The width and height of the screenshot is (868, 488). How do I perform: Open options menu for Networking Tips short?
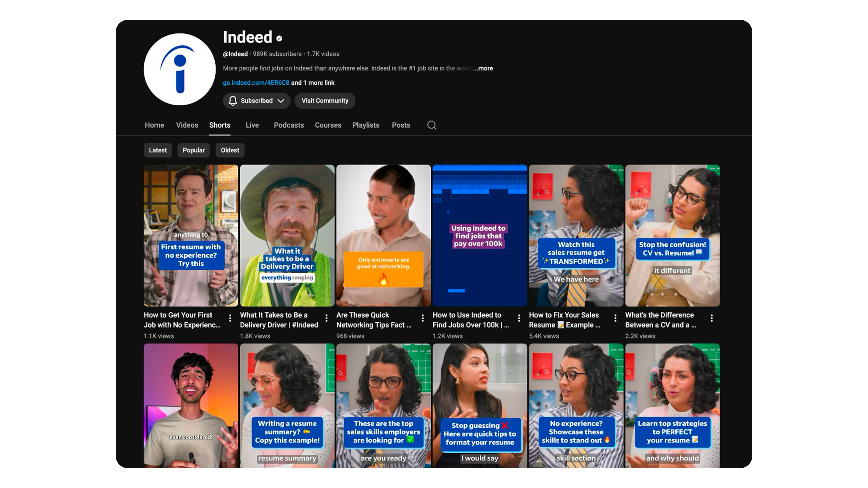coord(423,318)
